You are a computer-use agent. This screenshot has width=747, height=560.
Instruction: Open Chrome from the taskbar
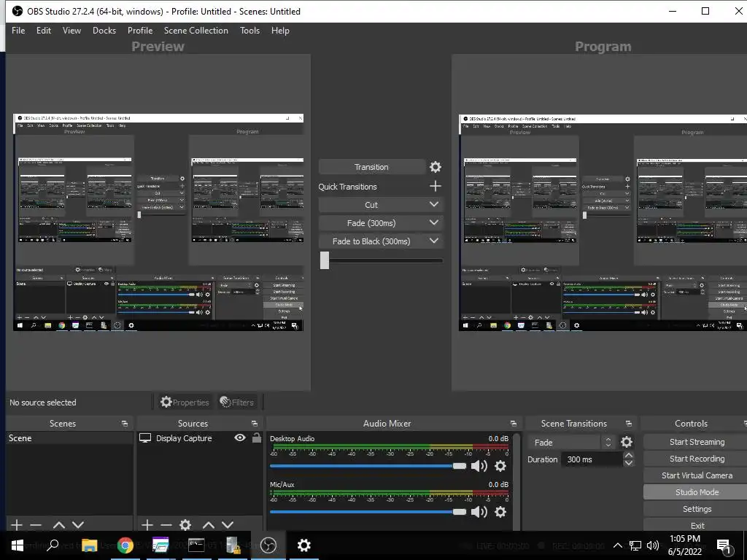125,545
